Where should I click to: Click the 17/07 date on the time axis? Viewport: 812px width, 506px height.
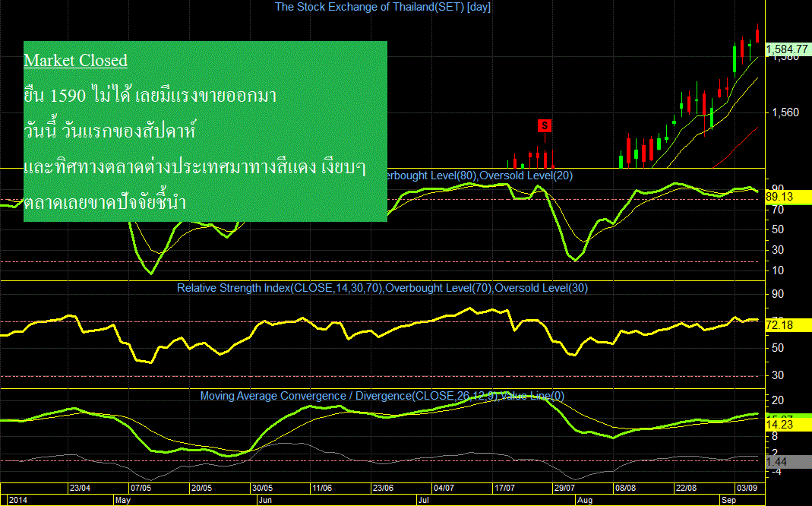pyautogui.click(x=504, y=488)
